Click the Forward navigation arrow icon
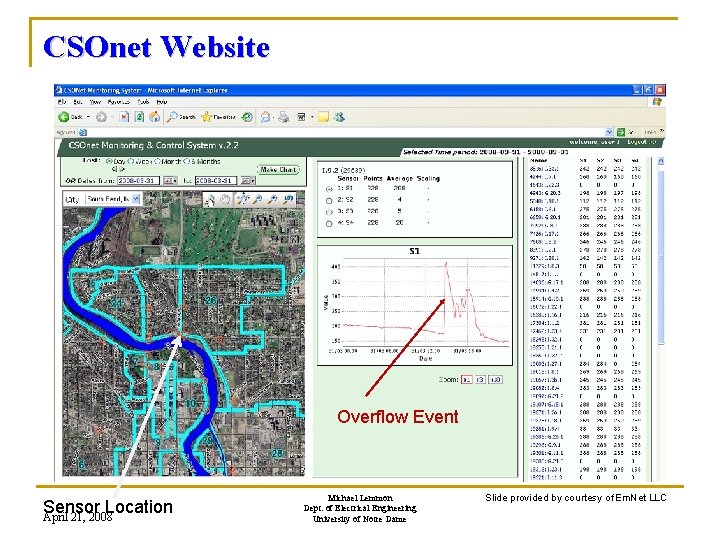Image resolution: width=720 pixels, height=540 pixels. tap(101, 117)
